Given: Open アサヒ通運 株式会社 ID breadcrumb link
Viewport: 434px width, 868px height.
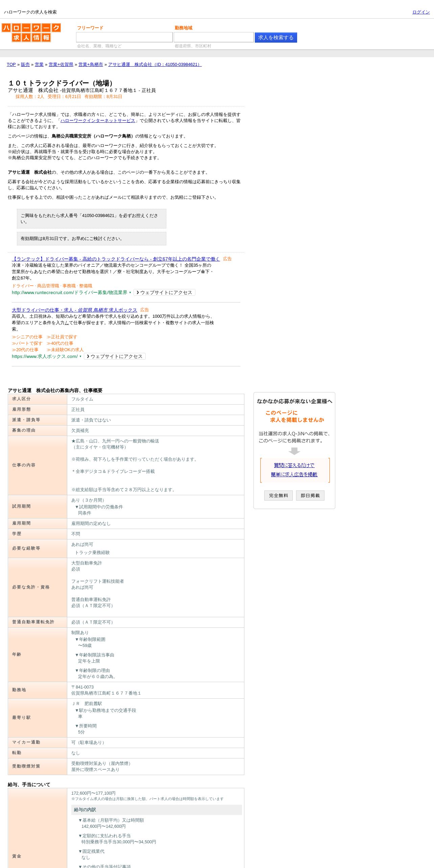Looking at the screenshot, I should [155, 65].
